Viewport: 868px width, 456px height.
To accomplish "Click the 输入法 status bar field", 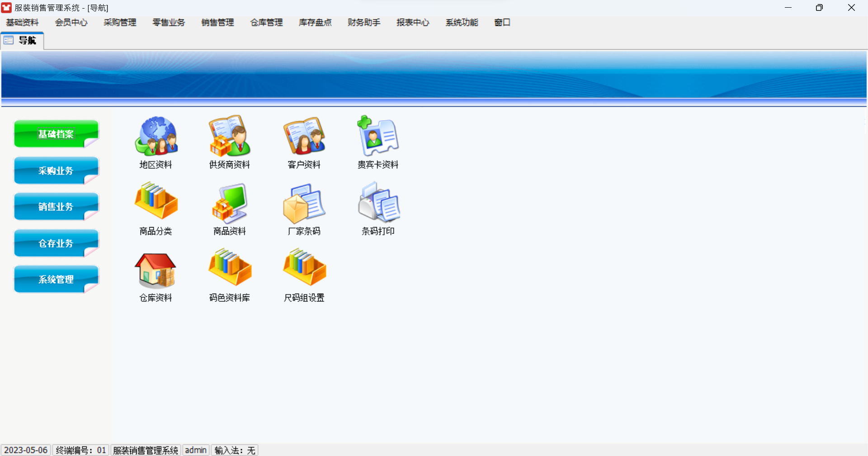I will [235, 450].
